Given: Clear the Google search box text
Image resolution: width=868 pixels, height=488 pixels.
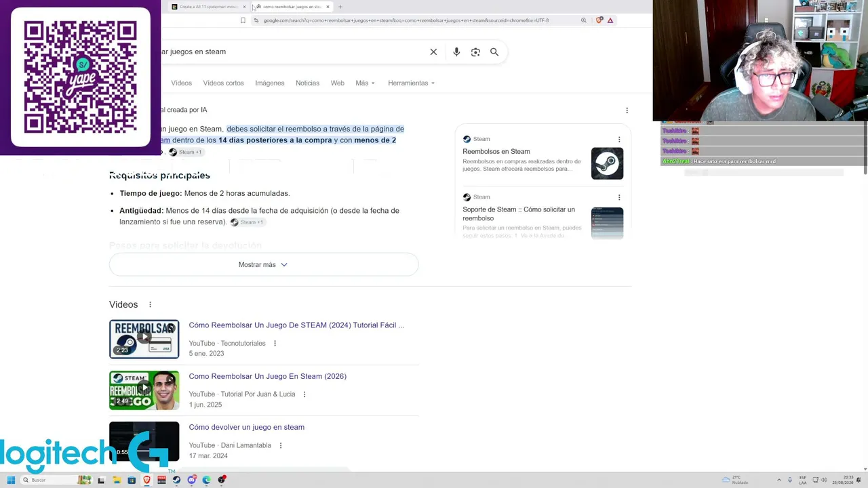Looking at the screenshot, I should (433, 52).
